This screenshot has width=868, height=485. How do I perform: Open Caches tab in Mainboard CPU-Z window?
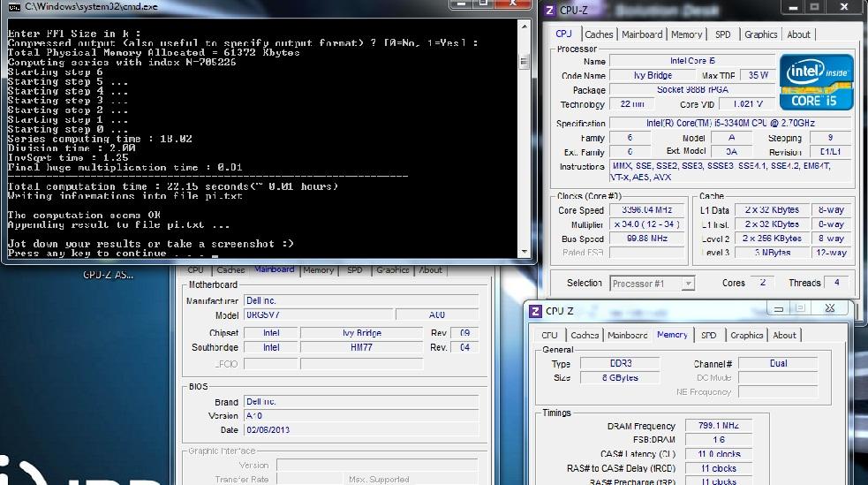point(230,270)
